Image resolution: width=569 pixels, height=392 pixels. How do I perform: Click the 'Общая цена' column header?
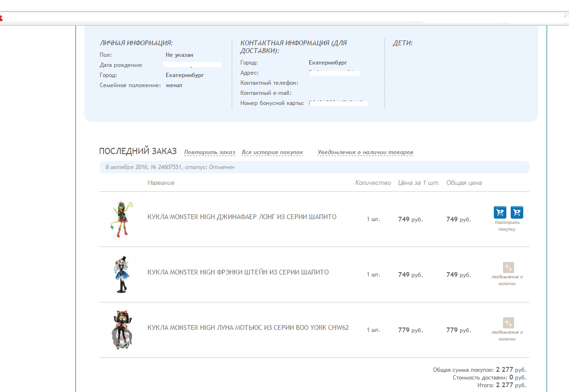pos(464,183)
